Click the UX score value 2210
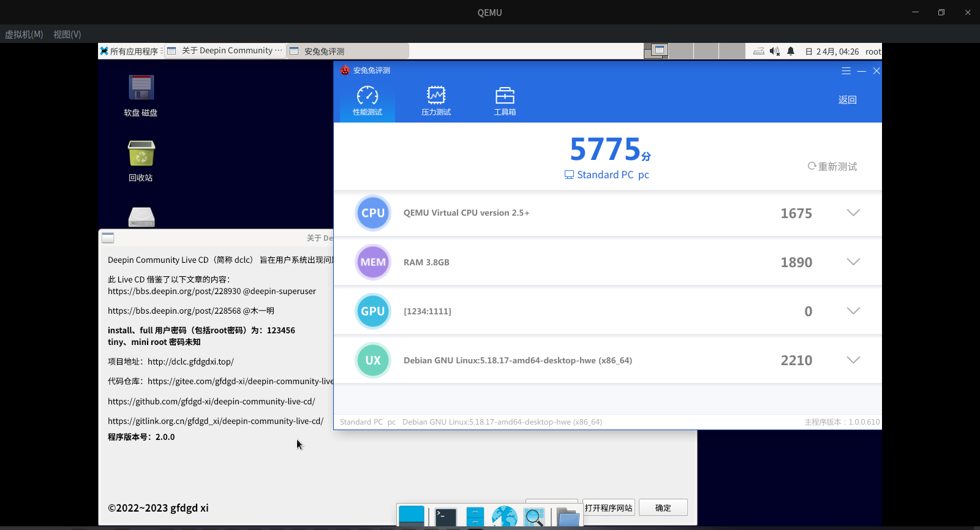The image size is (980, 530). click(796, 360)
